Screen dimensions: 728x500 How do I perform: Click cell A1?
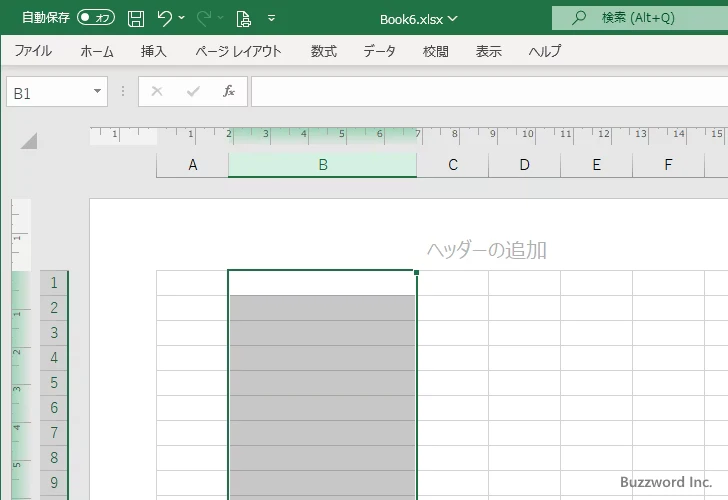pos(192,283)
